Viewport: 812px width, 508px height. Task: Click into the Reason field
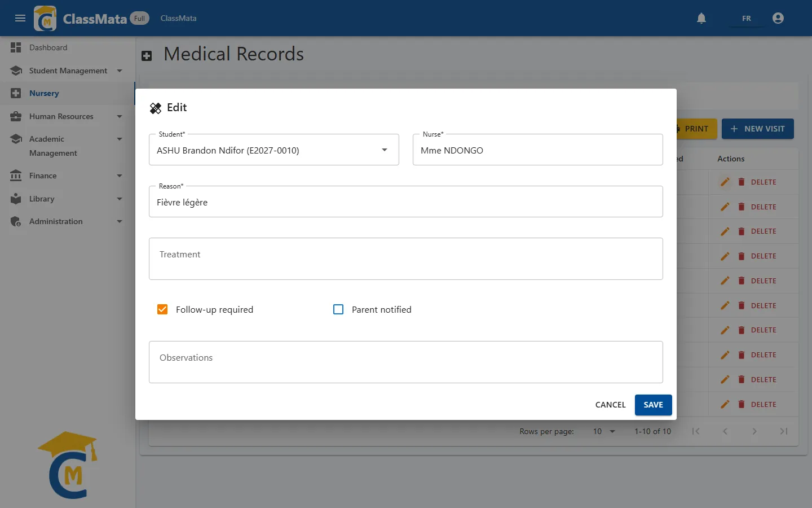click(406, 202)
